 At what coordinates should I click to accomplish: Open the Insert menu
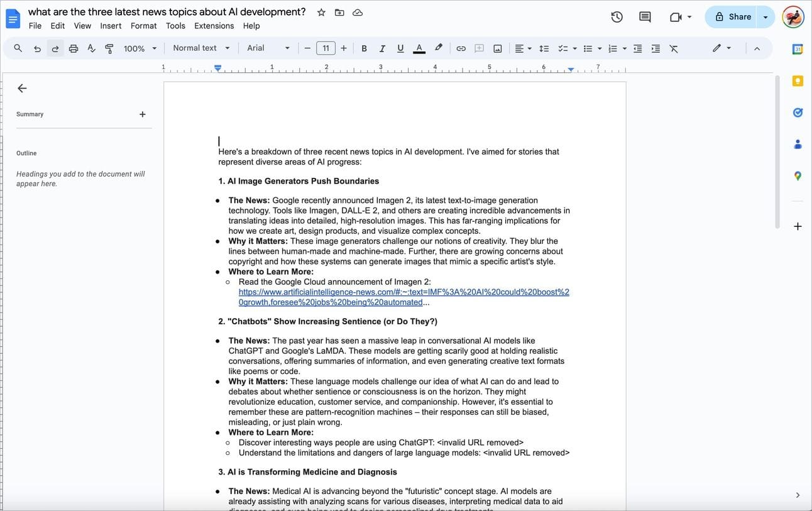coord(111,26)
